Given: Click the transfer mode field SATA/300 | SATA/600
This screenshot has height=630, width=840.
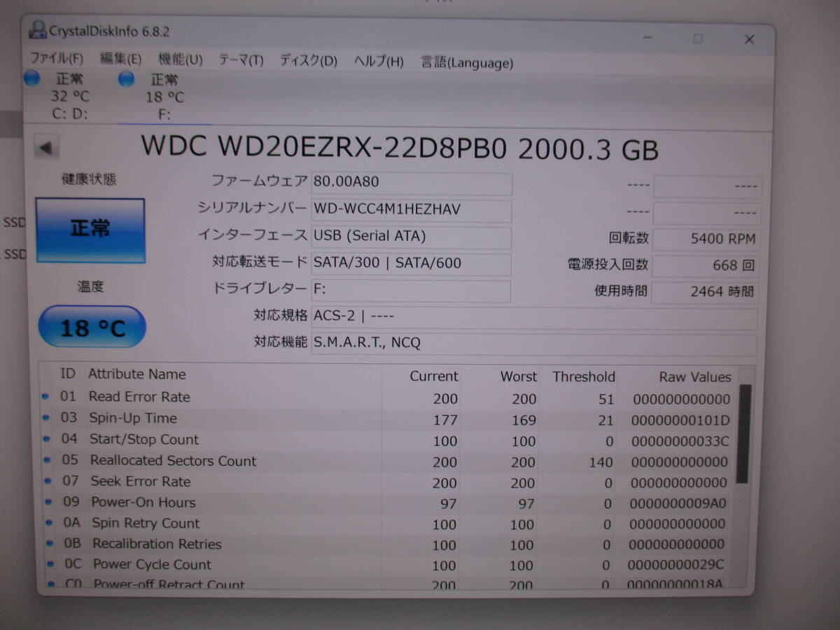Looking at the screenshot, I should (x=411, y=264).
